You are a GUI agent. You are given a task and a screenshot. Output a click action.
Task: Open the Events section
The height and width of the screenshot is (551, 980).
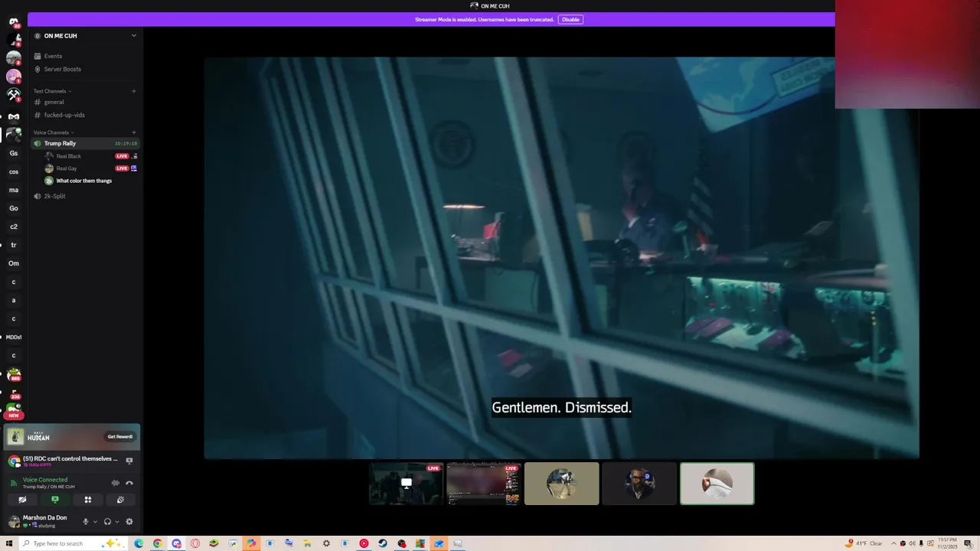(x=53, y=56)
